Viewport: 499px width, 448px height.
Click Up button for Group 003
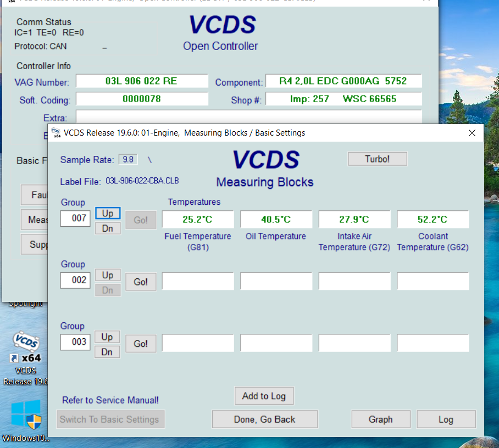[x=107, y=337]
